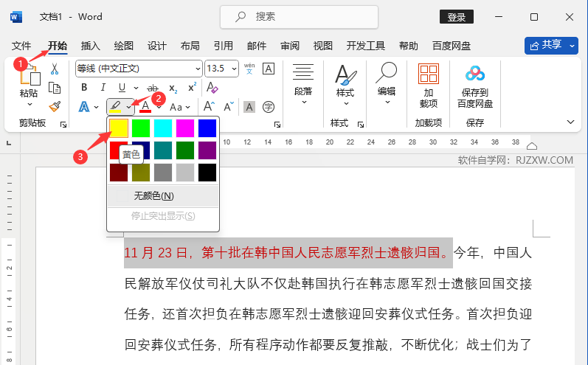Click the Decrease Font Size icon
This screenshot has height=365, width=588.
[229, 107]
